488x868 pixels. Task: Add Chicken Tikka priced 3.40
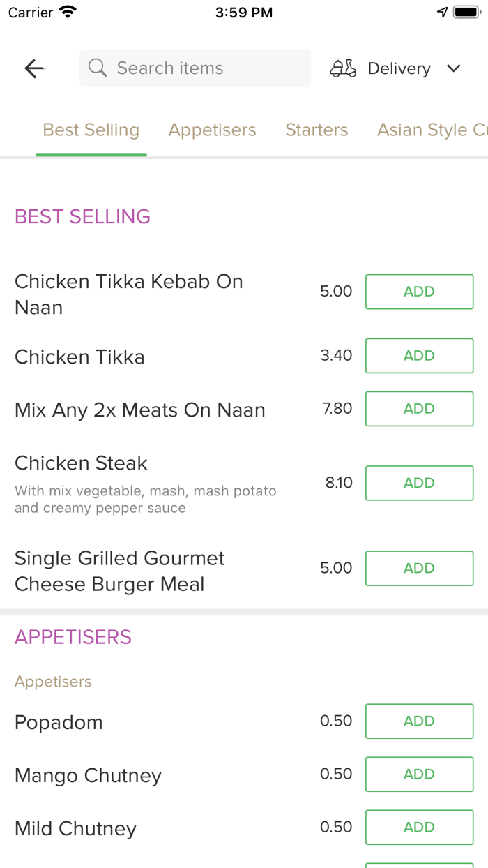click(x=419, y=356)
